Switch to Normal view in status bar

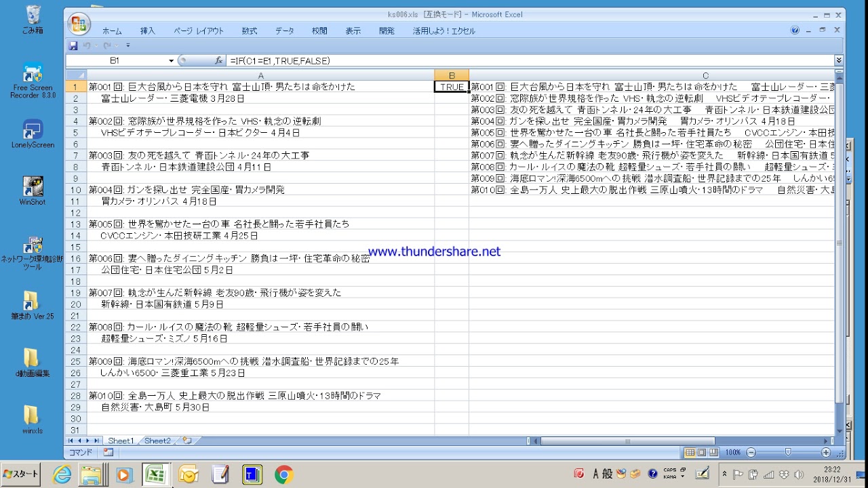point(690,452)
